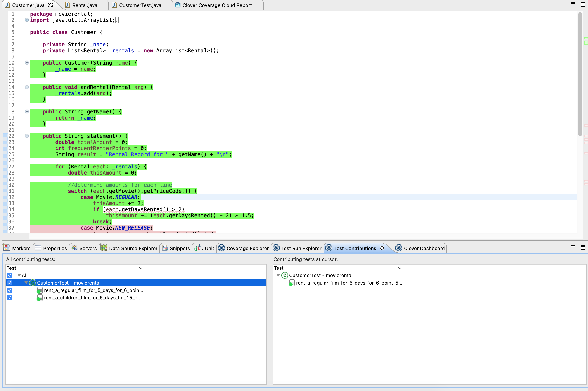The image size is (588, 391).
Task: Collapse the Customer constructor fold
Action: pos(27,63)
